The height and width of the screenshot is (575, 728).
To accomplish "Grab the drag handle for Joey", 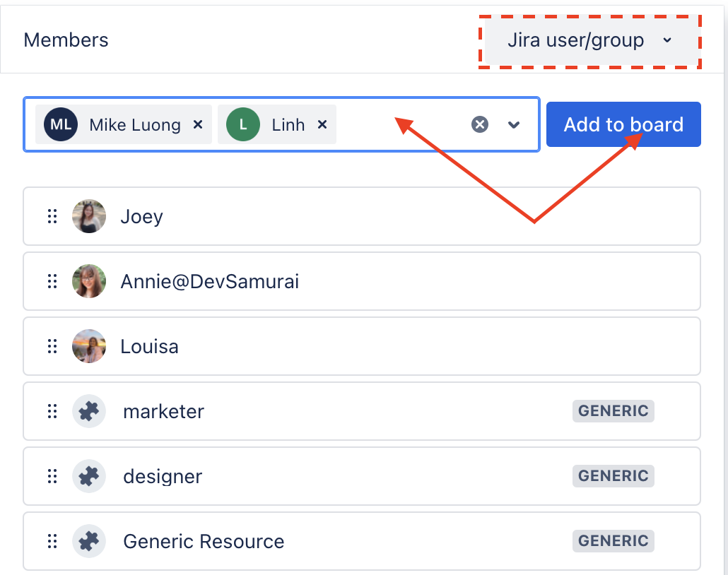I will (52, 216).
